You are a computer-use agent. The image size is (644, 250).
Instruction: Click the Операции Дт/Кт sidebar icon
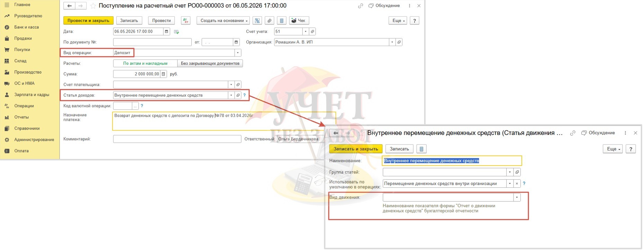[7, 106]
